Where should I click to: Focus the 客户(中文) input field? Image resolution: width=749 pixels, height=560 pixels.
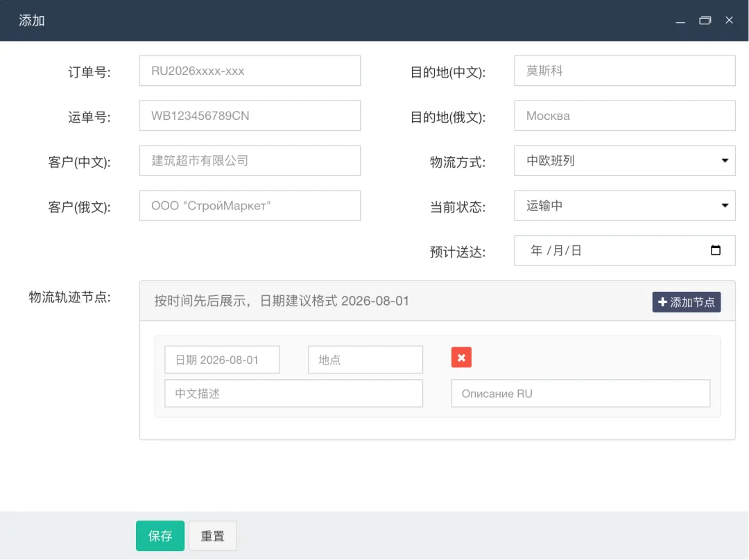(x=250, y=161)
